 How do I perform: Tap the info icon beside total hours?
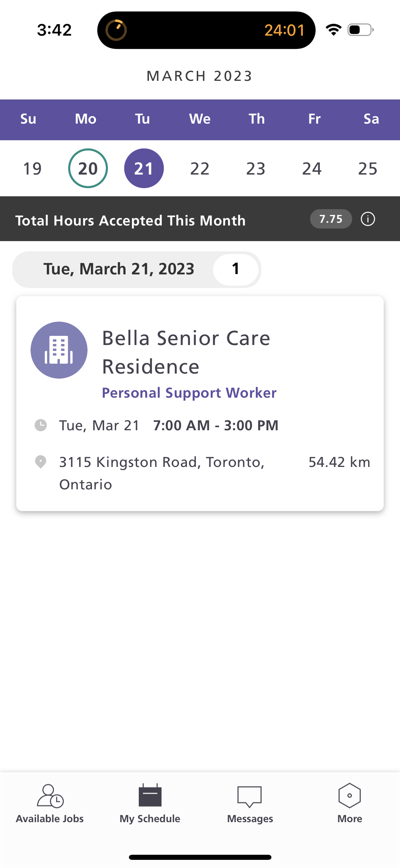tap(368, 219)
